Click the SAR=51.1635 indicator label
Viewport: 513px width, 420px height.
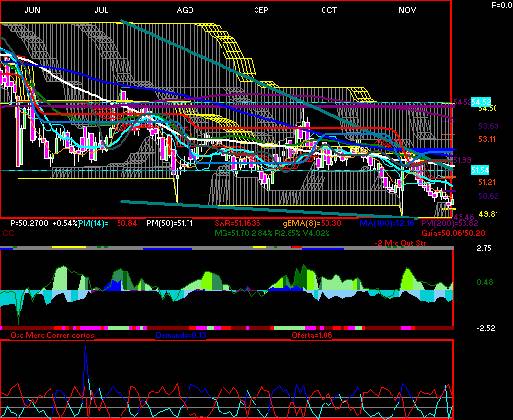pos(237,223)
